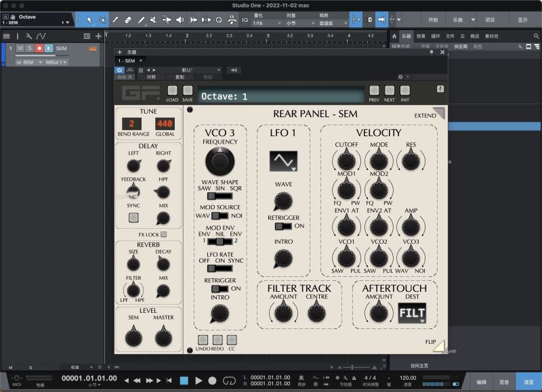Click the IQ quantize icon

click(x=245, y=20)
